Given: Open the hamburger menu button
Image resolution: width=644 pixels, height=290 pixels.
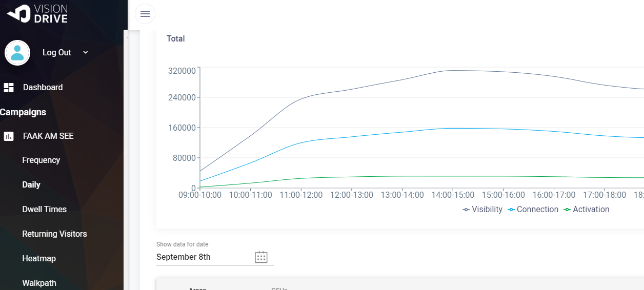Looking at the screenshot, I should tap(145, 14).
